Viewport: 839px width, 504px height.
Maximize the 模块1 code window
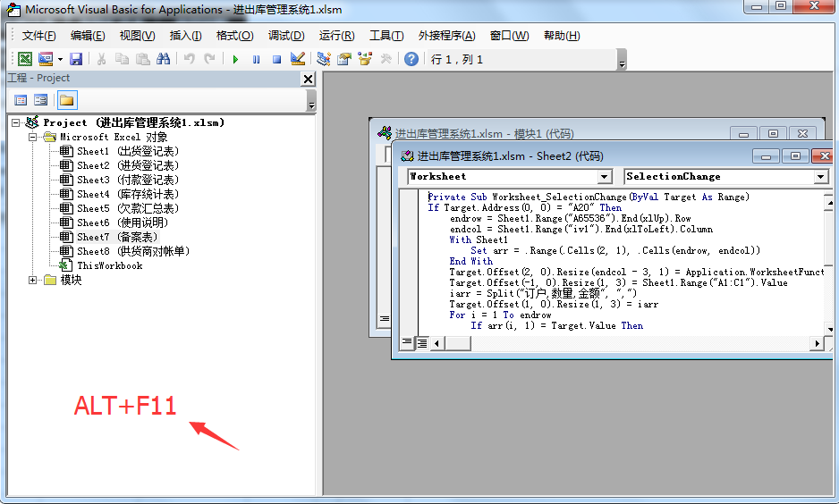pos(773,133)
